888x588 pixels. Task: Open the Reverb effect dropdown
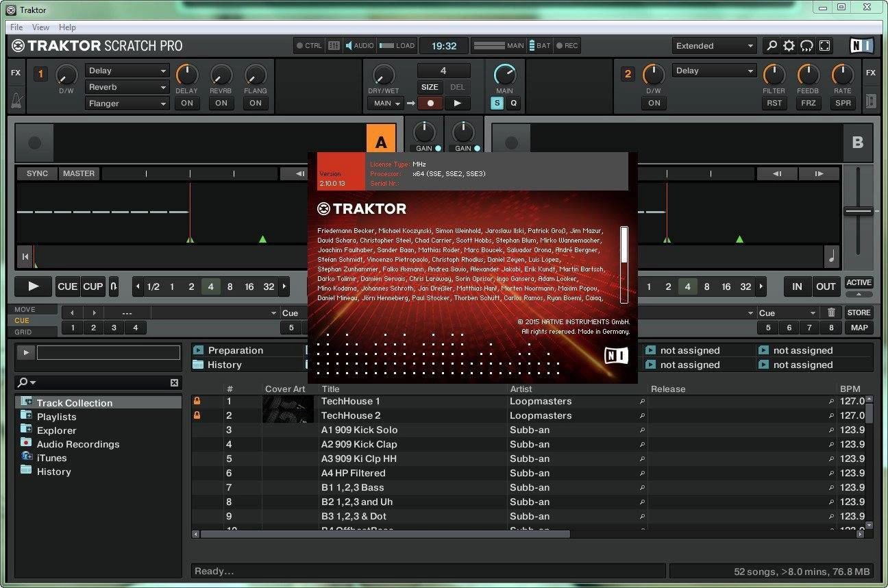tap(127, 87)
